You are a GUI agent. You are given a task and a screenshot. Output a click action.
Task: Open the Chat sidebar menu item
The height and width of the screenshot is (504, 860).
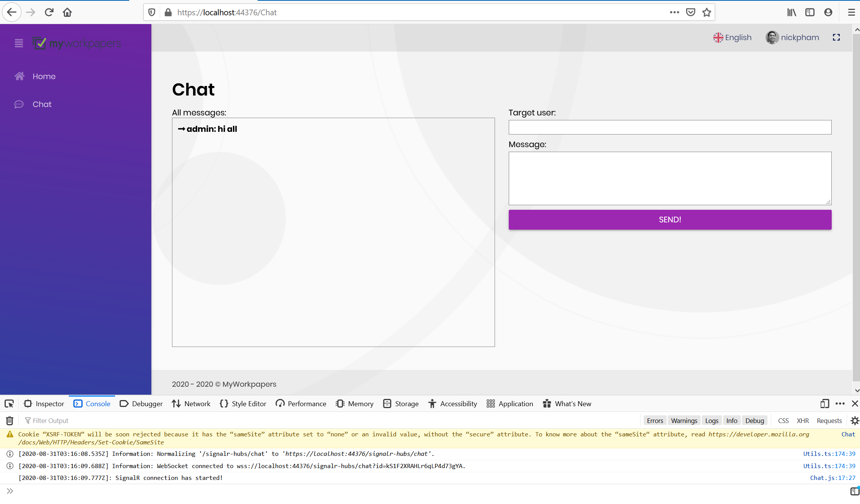[x=42, y=104]
